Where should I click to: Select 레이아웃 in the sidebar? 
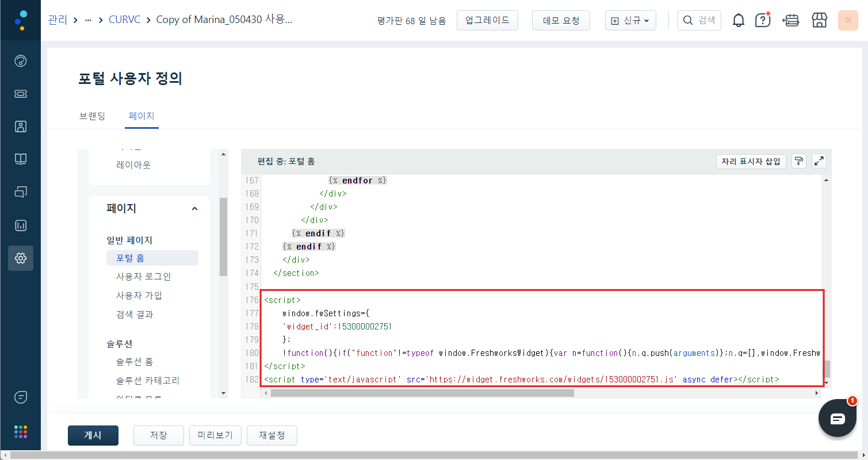[x=133, y=165]
